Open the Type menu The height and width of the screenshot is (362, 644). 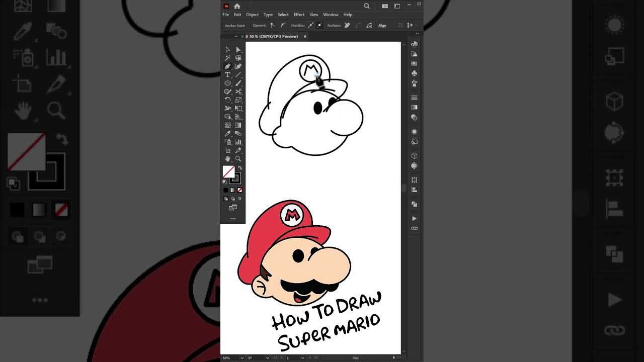tap(268, 15)
